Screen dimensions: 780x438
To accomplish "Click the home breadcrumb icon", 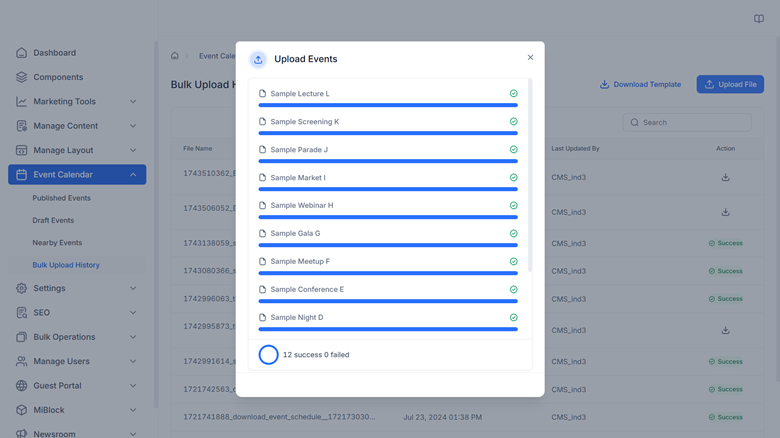I will 175,56.
